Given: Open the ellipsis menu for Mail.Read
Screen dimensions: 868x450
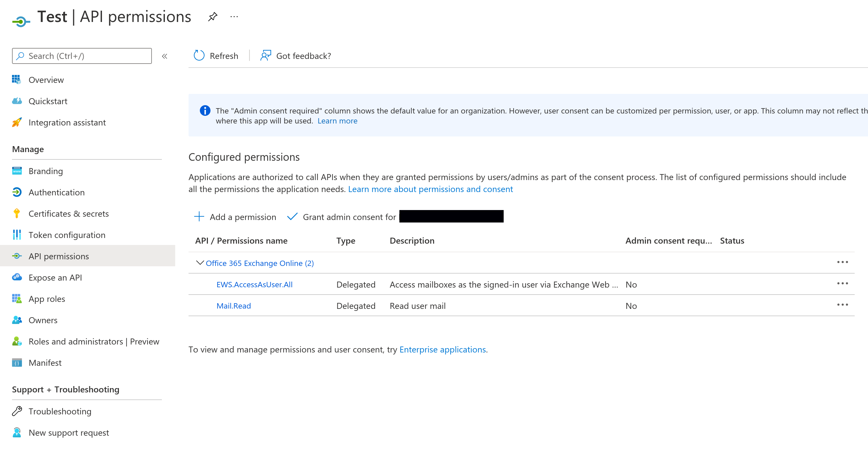Looking at the screenshot, I should 843,305.
